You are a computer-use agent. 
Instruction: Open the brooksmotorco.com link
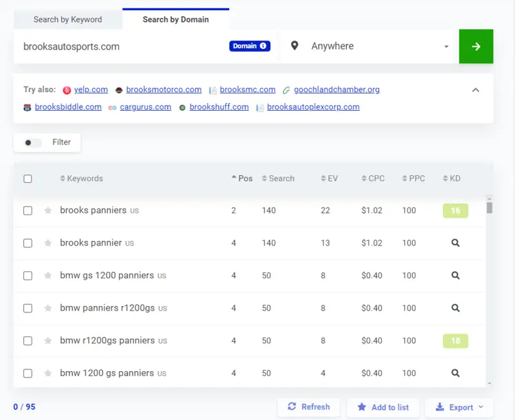[164, 90]
